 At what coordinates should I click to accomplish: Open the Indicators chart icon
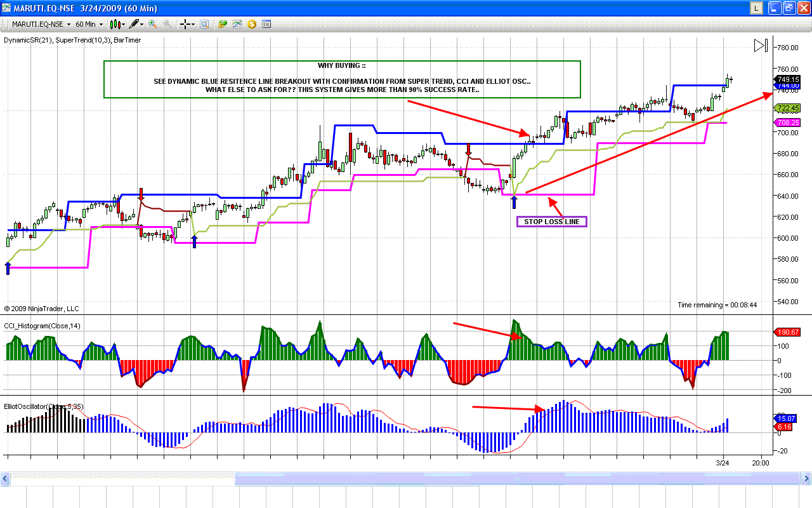point(237,24)
